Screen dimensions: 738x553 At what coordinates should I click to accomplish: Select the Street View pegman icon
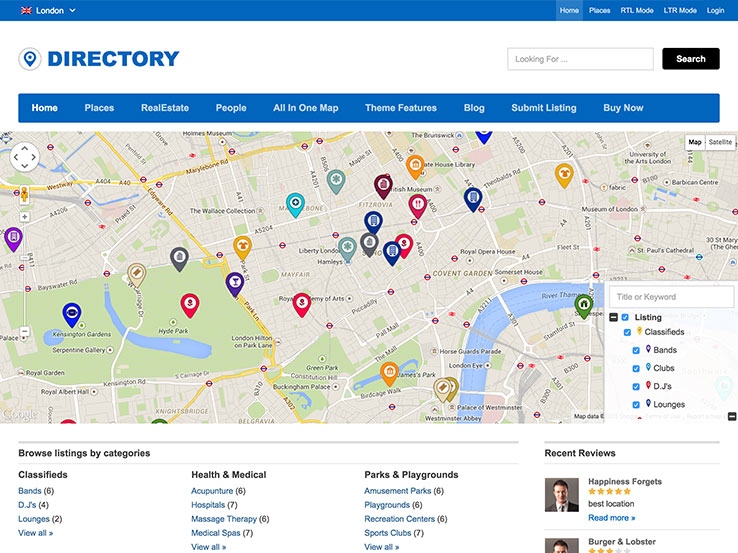(x=24, y=194)
